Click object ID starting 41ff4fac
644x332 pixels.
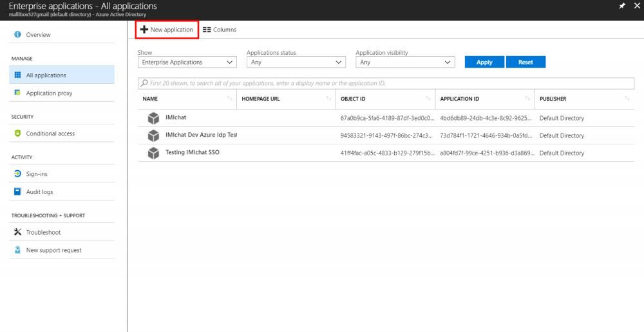click(387, 153)
